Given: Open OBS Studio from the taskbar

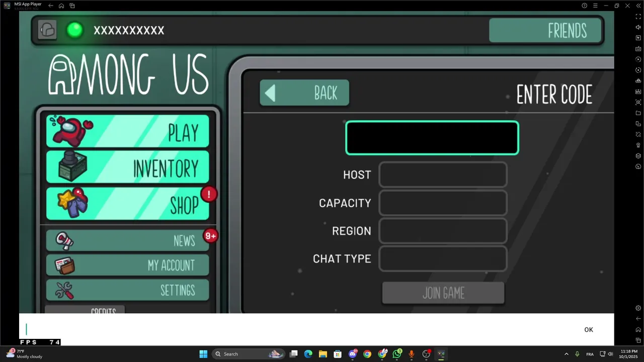Looking at the screenshot, I should (x=427, y=354).
